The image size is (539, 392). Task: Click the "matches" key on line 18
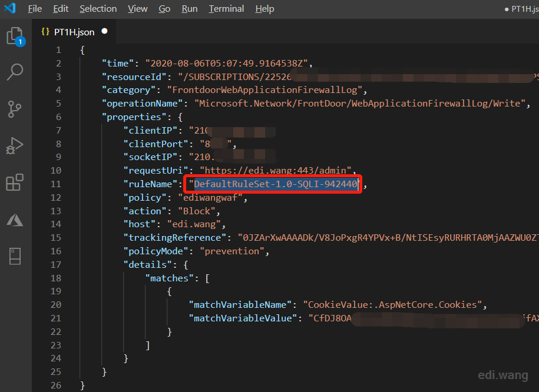click(x=170, y=278)
